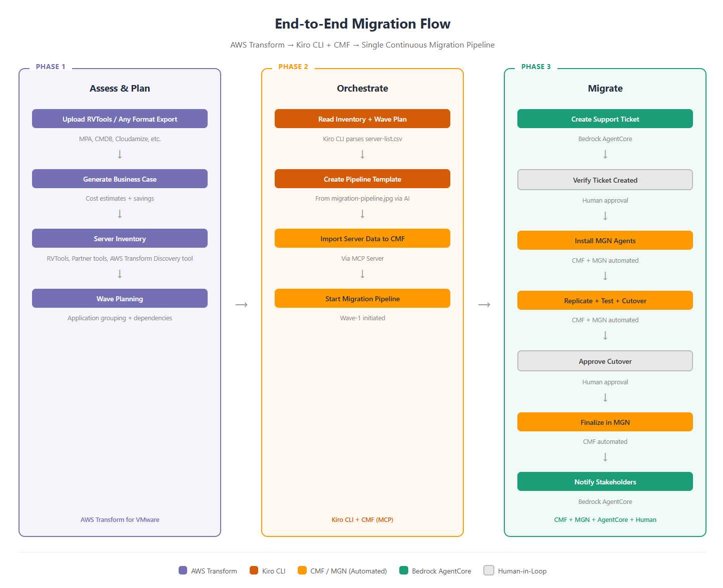The height and width of the screenshot is (588, 723).
Task: Click 'Kiro CLI + CMF (MCP)' footer text
Action: [362, 520]
